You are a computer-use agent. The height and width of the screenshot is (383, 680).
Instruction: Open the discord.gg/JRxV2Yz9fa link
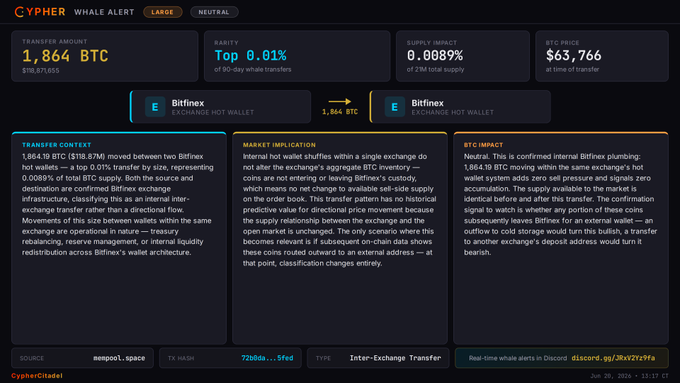[x=613, y=358]
